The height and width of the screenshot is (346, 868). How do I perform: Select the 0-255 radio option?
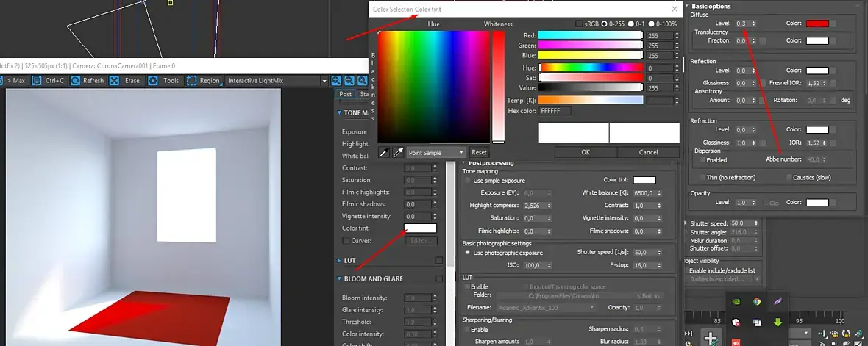pyautogui.click(x=605, y=24)
